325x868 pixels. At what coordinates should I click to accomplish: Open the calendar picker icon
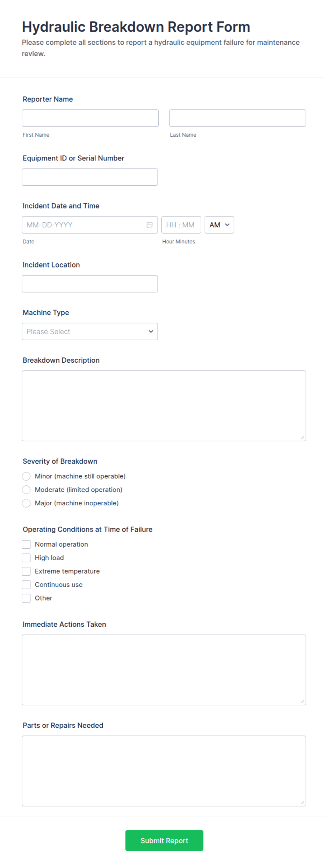(x=150, y=225)
